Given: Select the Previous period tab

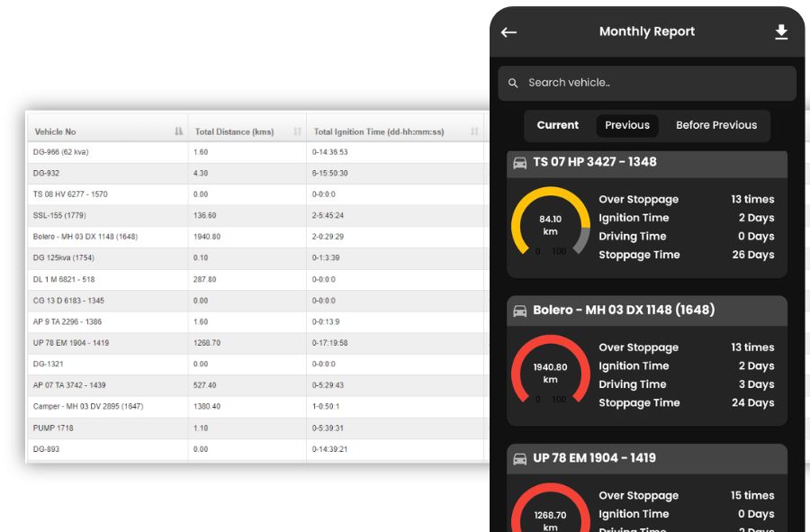Looking at the screenshot, I should pos(627,125).
